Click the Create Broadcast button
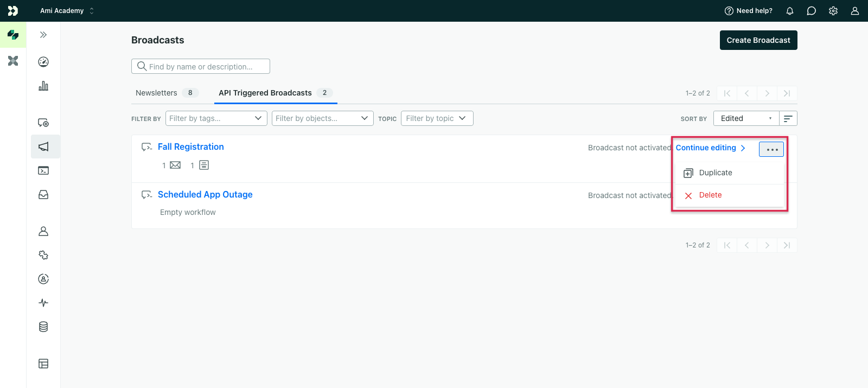 [x=758, y=40]
